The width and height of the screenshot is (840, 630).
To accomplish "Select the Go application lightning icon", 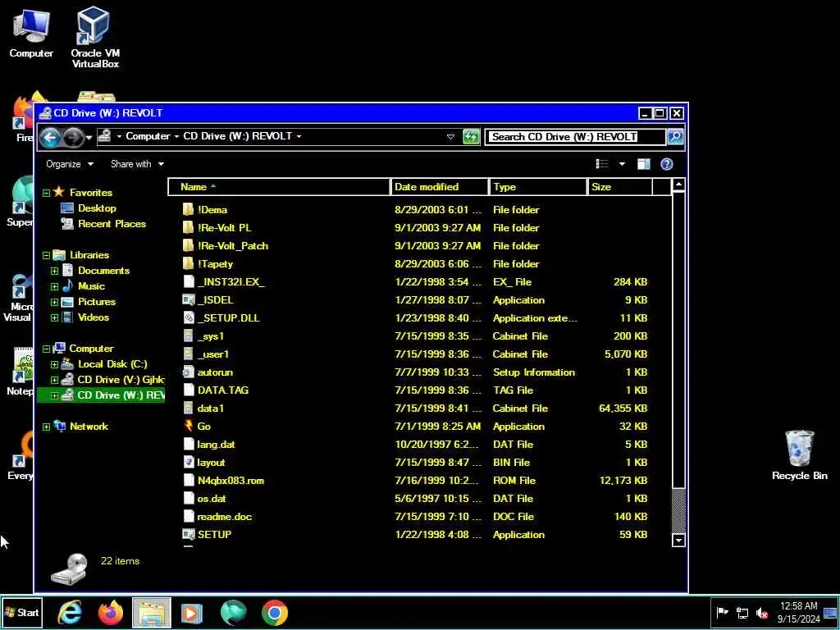I will click(188, 427).
